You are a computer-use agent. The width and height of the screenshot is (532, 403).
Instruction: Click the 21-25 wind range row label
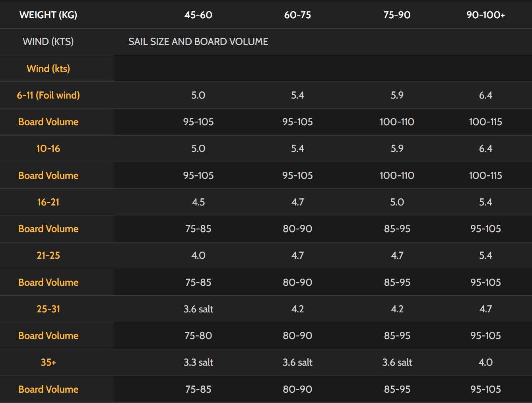click(x=48, y=256)
